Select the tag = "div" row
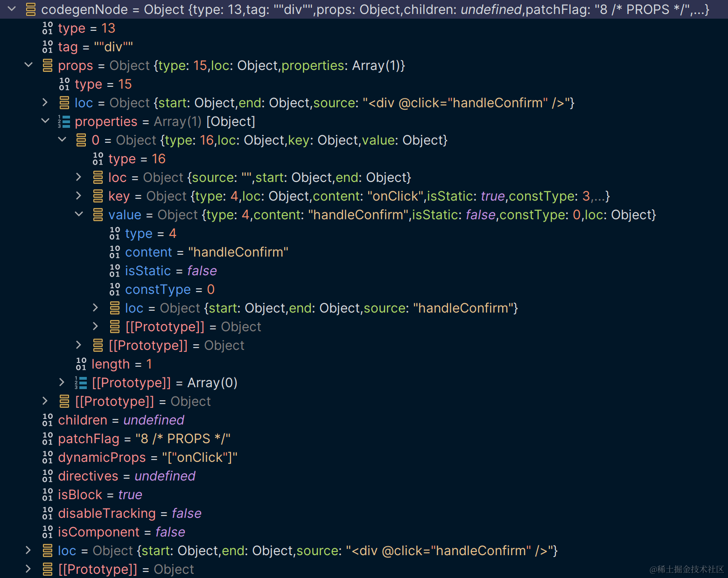Screen dimensions: 728x578 [364, 47]
